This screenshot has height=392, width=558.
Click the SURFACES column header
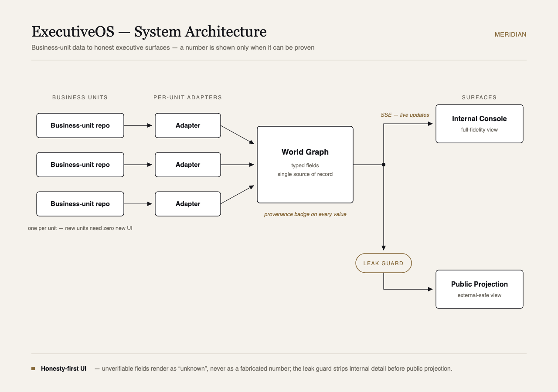[480, 98]
